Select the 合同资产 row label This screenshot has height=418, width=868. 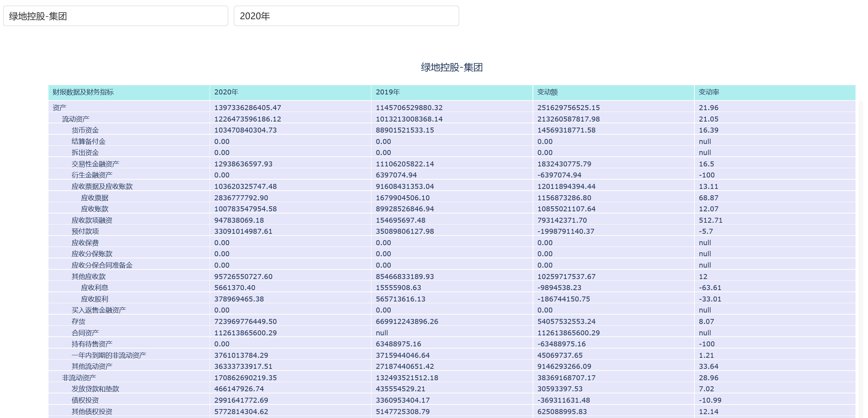[x=85, y=333]
